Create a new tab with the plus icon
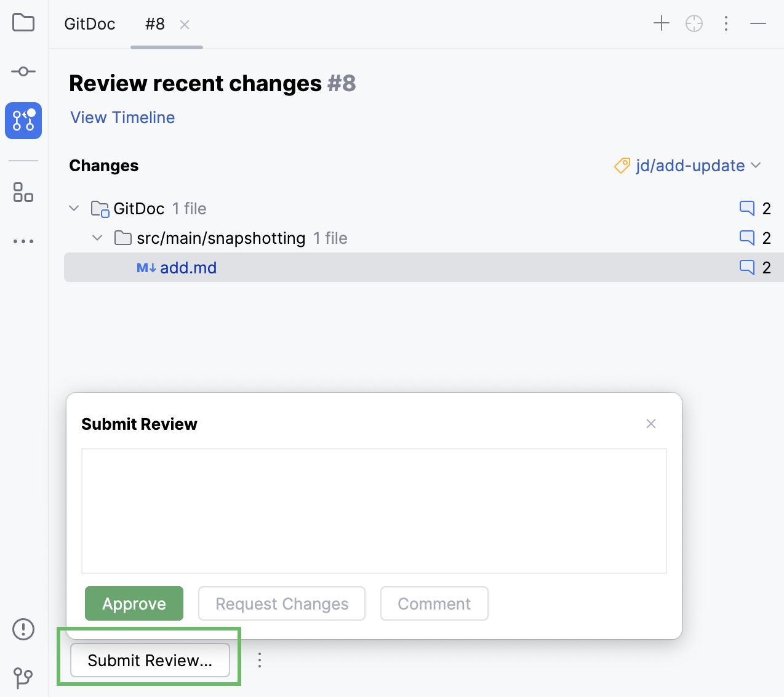Screen dimensions: 784x697 click(x=661, y=23)
